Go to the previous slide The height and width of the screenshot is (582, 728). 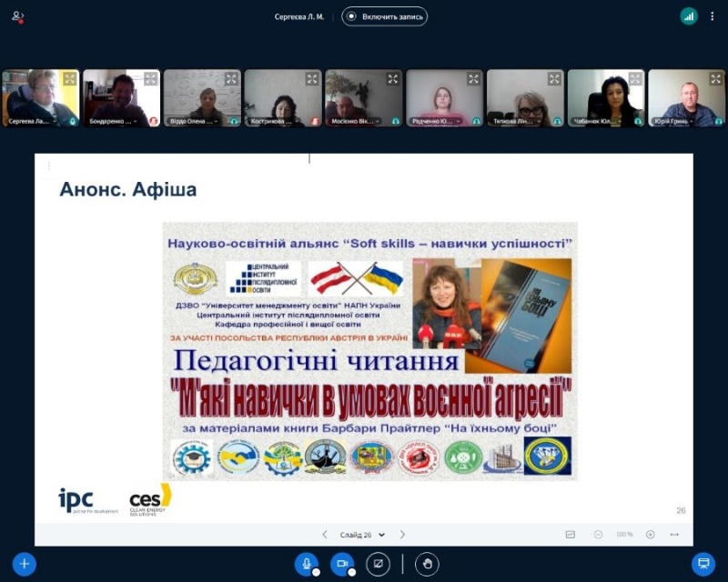325,535
